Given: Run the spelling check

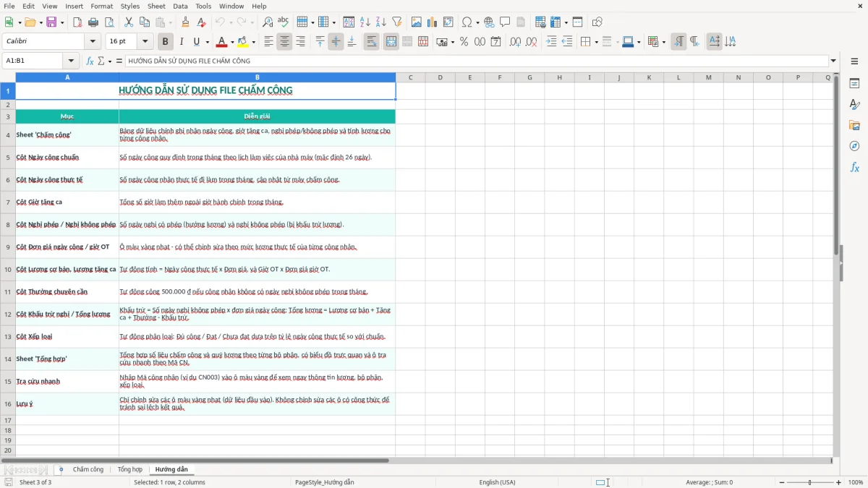Looking at the screenshot, I should click(284, 22).
